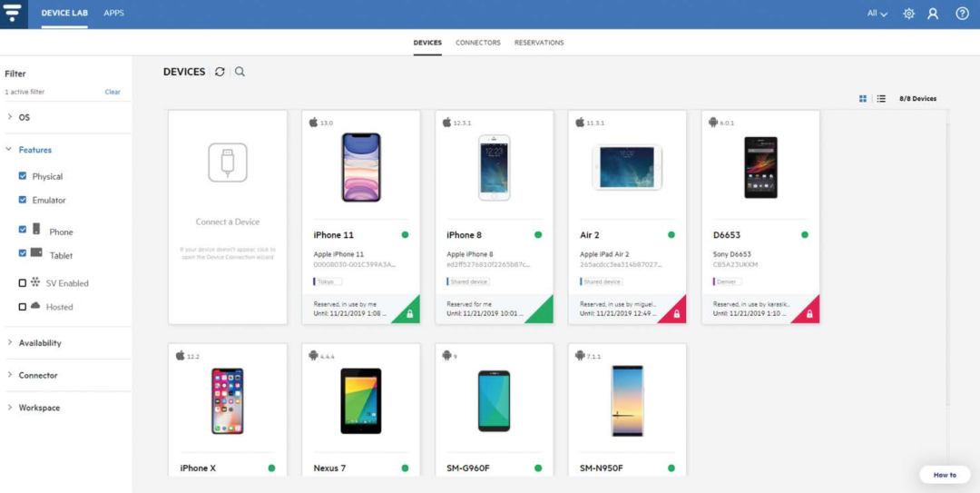Click the 8/8 Devices counter
980x493 pixels.
(x=917, y=99)
